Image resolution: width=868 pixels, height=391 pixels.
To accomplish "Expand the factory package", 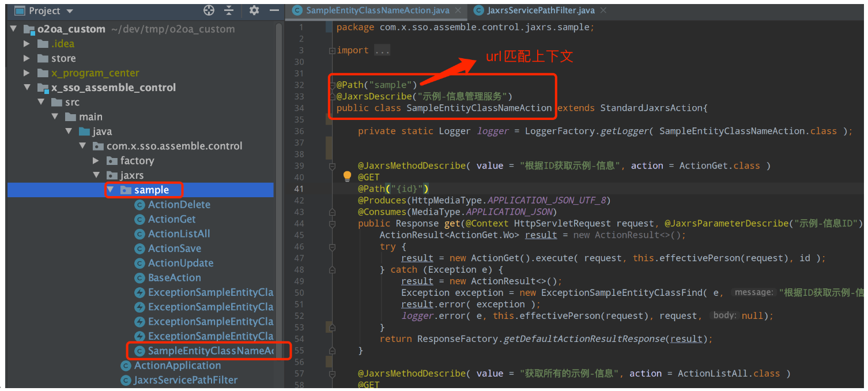I will click(x=96, y=161).
